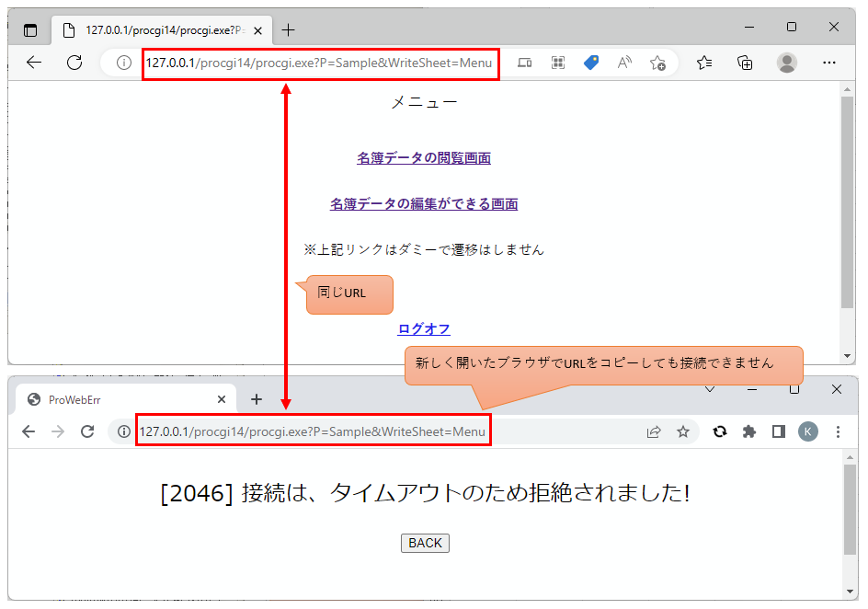Click the メニュー page heading
The width and height of the screenshot is (868, 609).
[424, 102]
